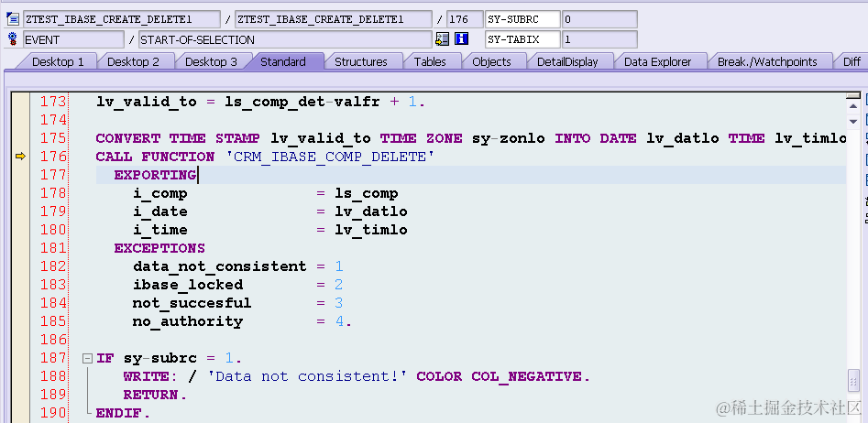Click the 'i_comp' parameter on line 178
868x423 pixels.
click(x=160, y=193)
